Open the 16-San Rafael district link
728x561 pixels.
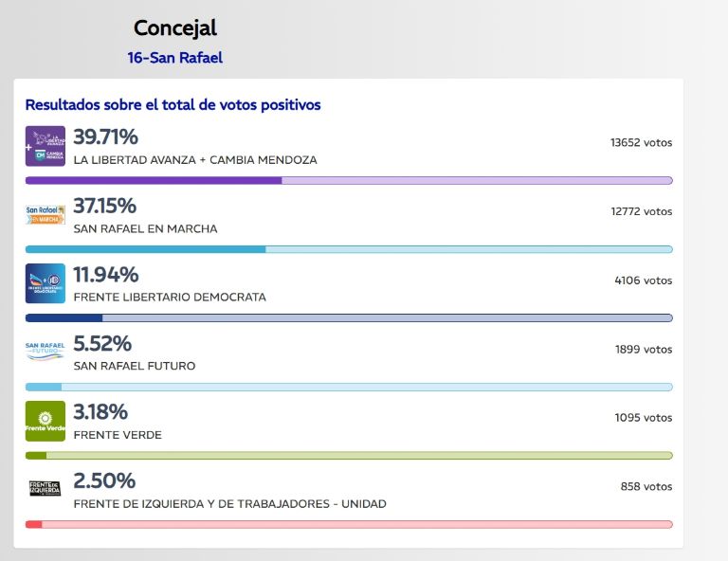(175, 58)
